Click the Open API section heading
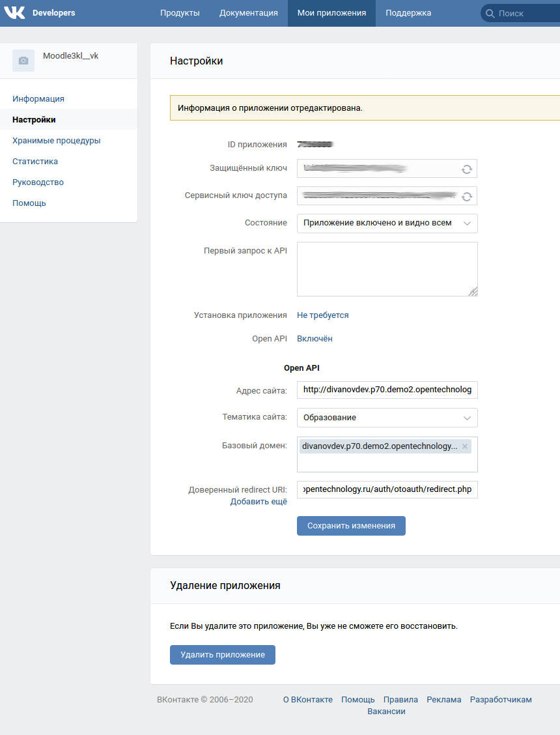This screenshot has width=560, height=735. click(x=301, y=368)
